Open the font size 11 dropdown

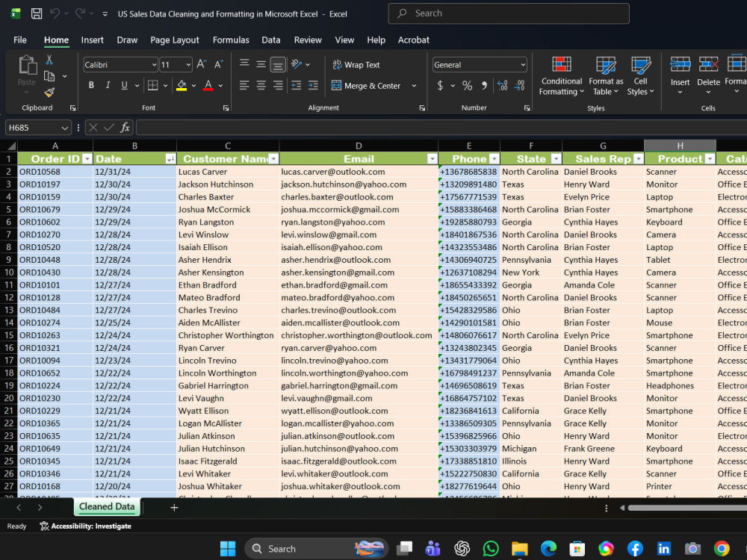pos(189,64)
